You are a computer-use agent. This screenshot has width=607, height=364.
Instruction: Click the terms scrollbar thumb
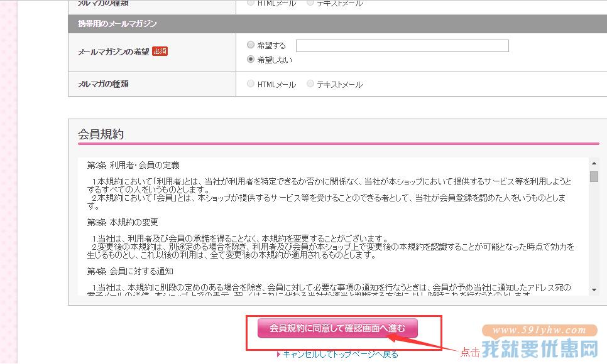coord(594,176)
